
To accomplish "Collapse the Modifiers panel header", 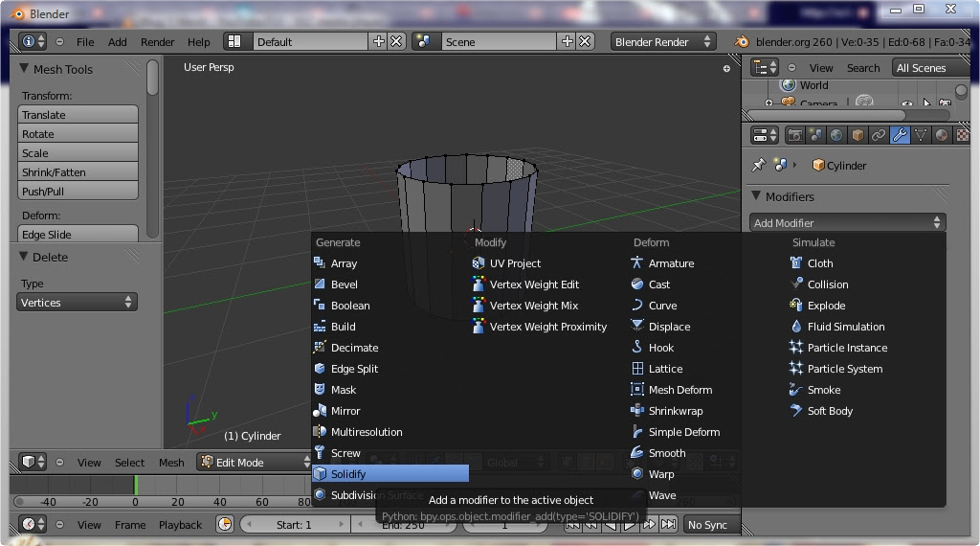I will coord(790,196).
